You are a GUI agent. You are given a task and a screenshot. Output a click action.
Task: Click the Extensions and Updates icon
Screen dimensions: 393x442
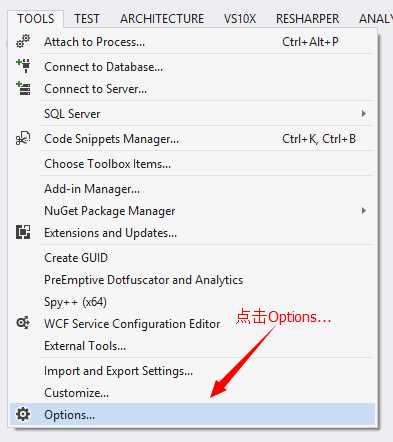point(23,232)
